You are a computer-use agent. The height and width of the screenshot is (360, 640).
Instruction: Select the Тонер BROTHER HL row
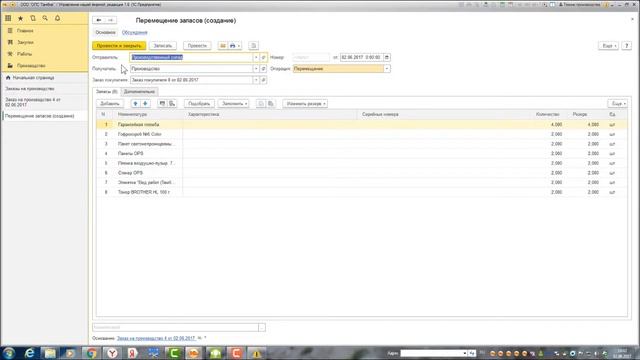[x=362, y=192]
